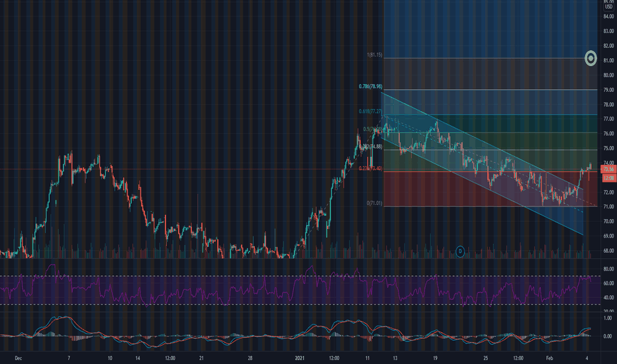Select the Fibonacci level label 0.786(78.98)
617x364 pixels.
coord(370,86)
